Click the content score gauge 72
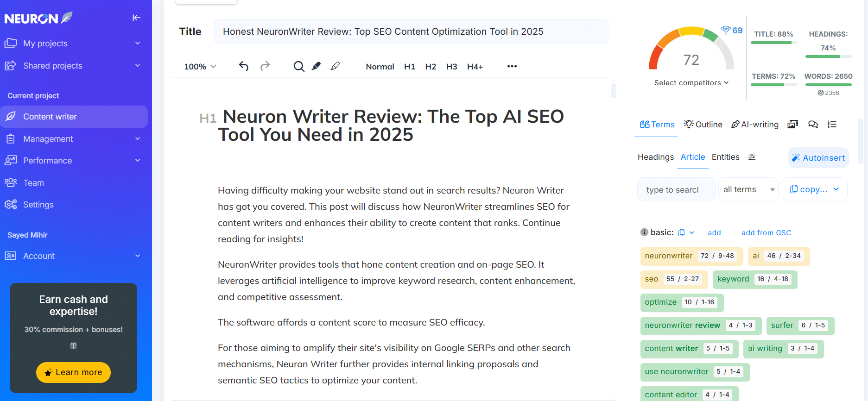The image size is (868, 401). (x=691, y=49)
